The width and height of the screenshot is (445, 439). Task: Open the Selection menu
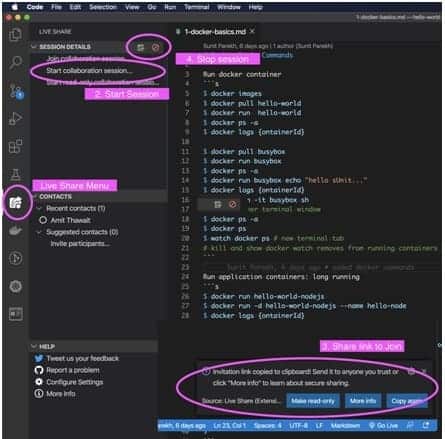(103, 7)
